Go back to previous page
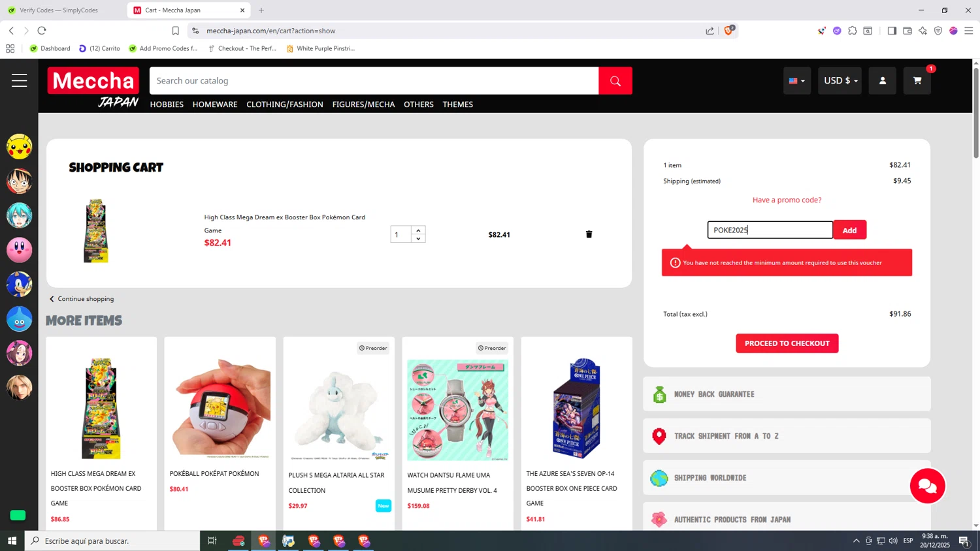The height and width of the screenshot is (551, 980). pos(11,31)
